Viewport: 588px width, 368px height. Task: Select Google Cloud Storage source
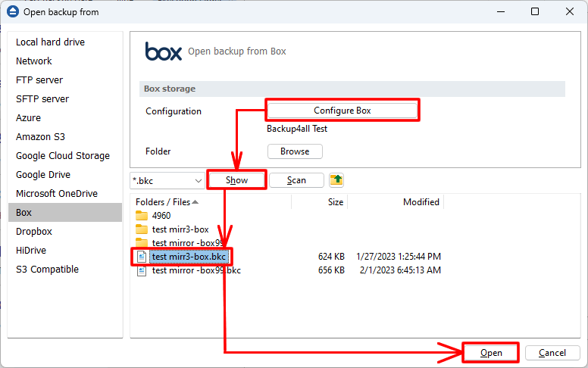pos(65,155)
